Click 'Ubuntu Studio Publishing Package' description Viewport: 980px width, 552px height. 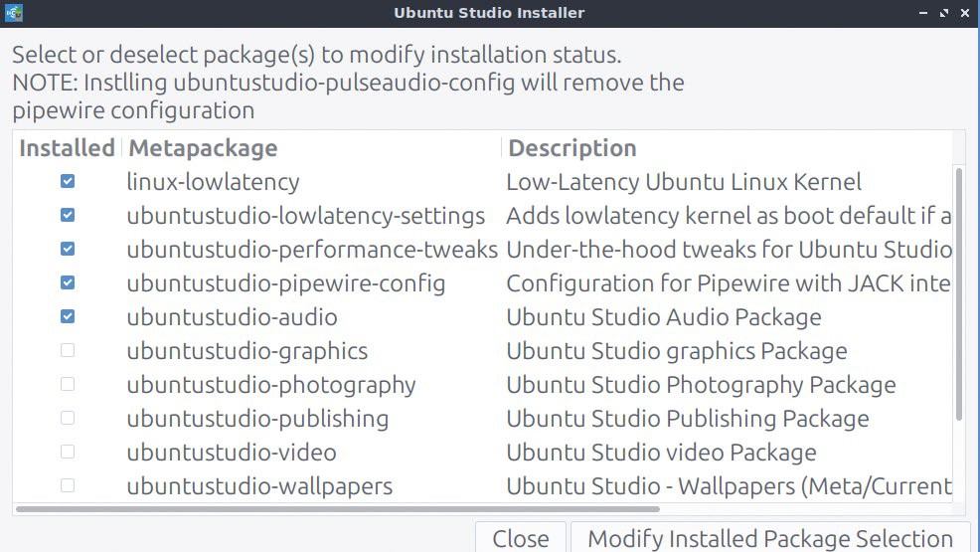(688, 419)
